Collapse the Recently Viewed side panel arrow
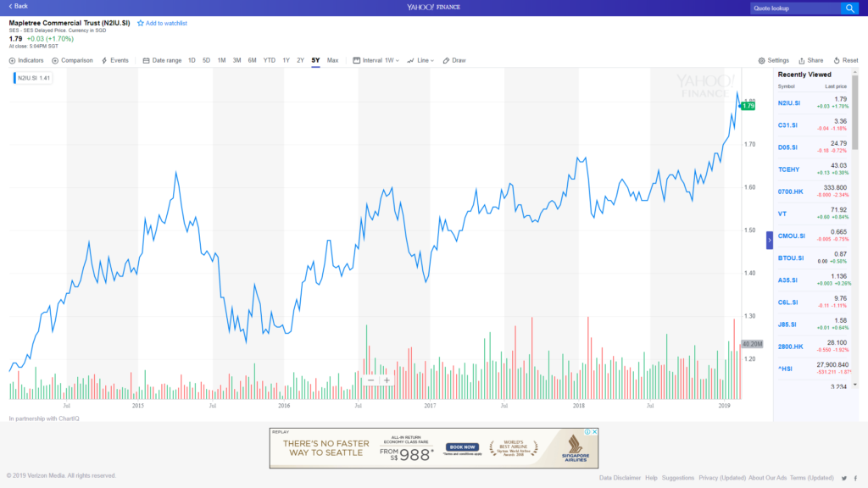 770,240
